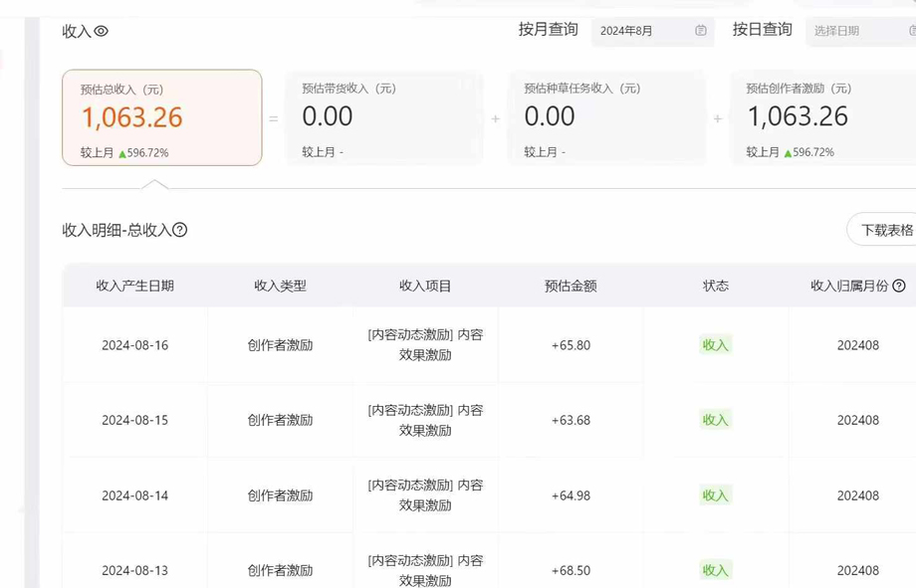Click help icon next to 收入明细-总收入
The image size is (916, 588).
point(180,230)
